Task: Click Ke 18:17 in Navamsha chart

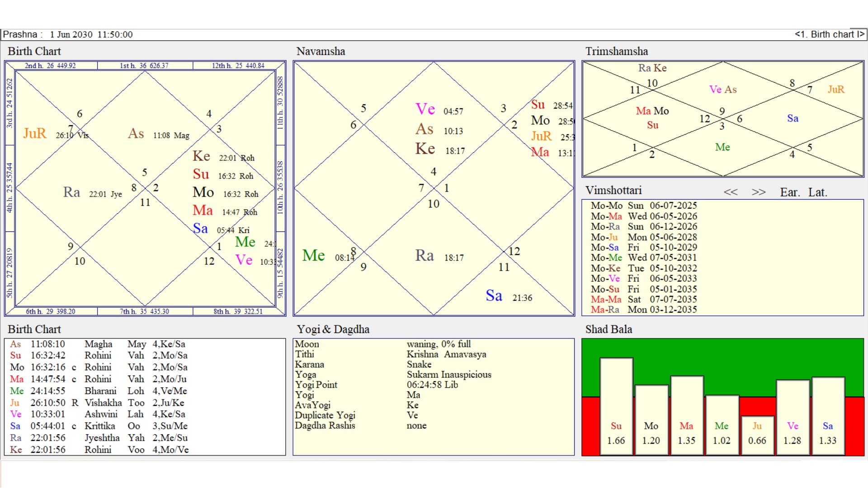Action: point(440,149)
